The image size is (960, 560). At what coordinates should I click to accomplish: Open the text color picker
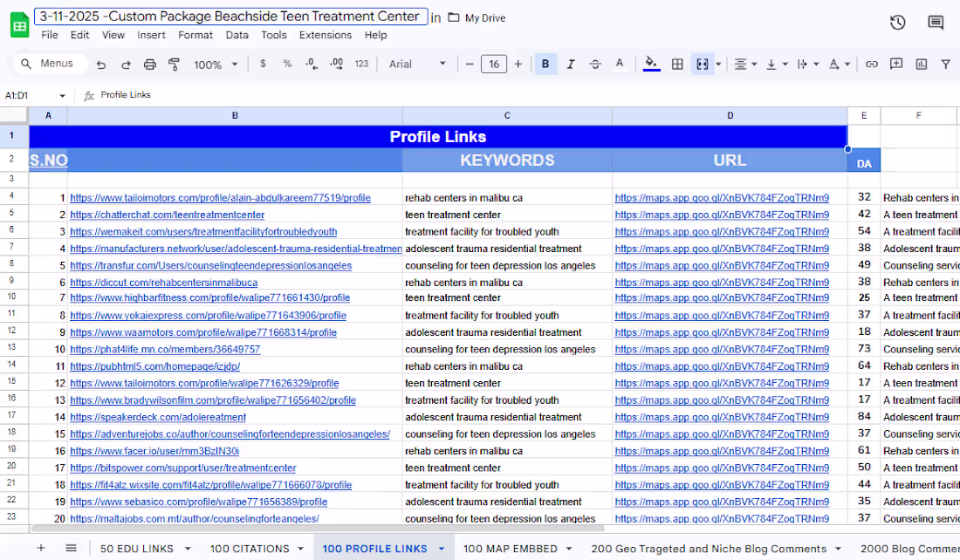[x=620, y=64]
